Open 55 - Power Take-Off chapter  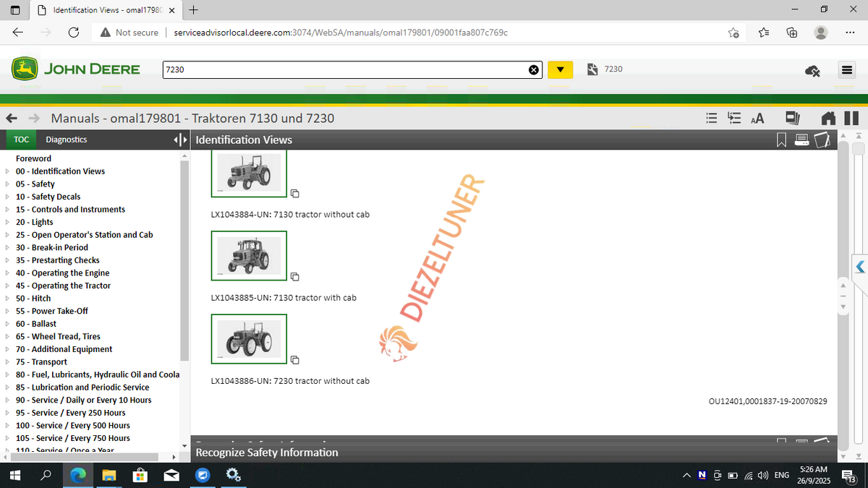51,311
